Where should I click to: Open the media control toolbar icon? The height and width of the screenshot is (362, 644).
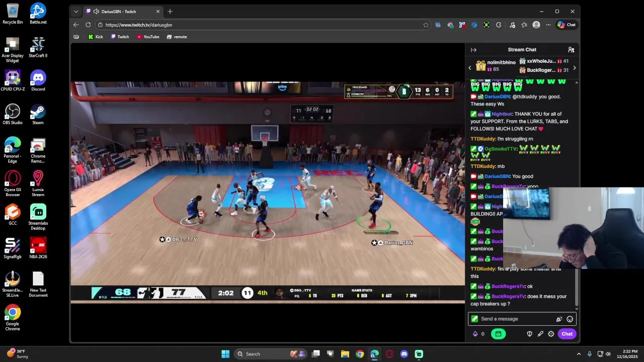[x=512, y=25]
